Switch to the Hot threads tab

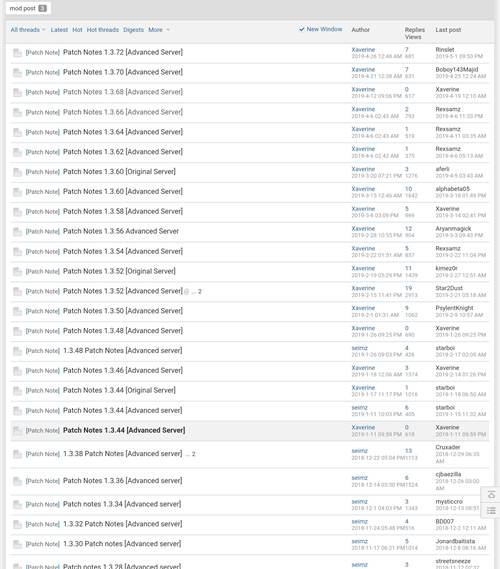coord(103,30)
